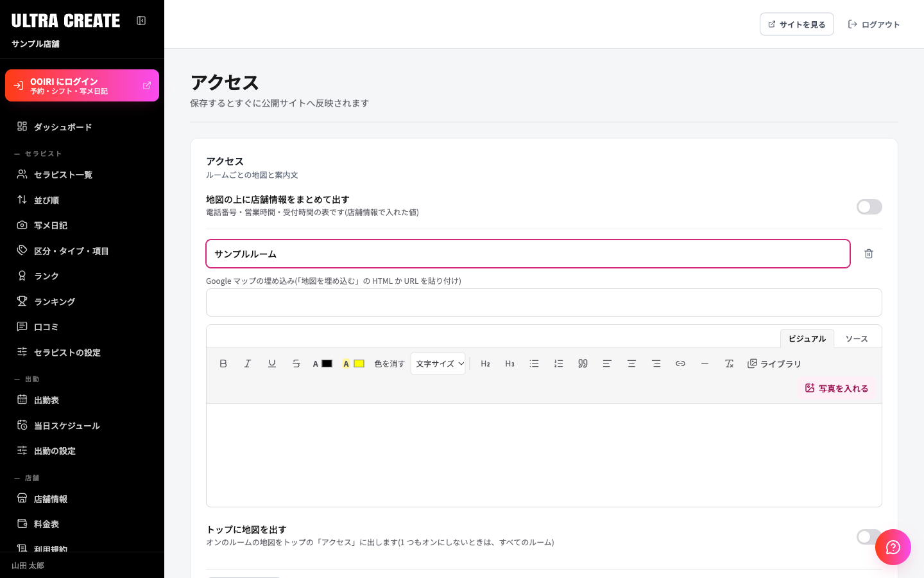Insert an H3 heading
924x578 pixels.
pos(510,363)
